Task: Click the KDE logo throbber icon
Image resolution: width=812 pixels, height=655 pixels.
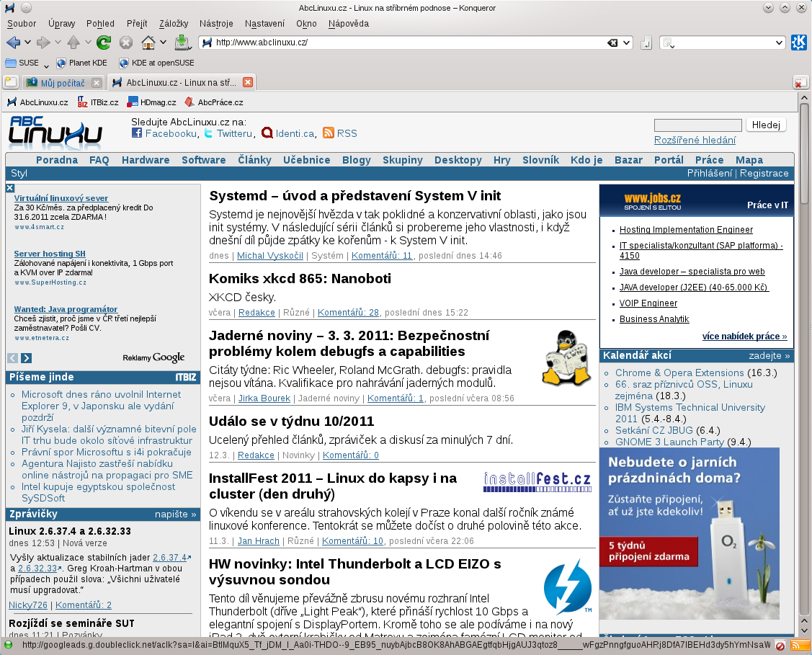Action: point(798,43)
